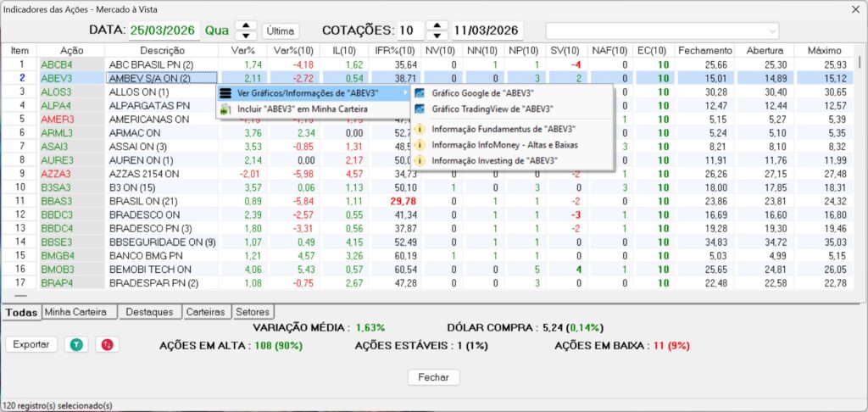Click the green filter icon button
Viewport: 868px width, 412px height.
click(x=77, y=344)
